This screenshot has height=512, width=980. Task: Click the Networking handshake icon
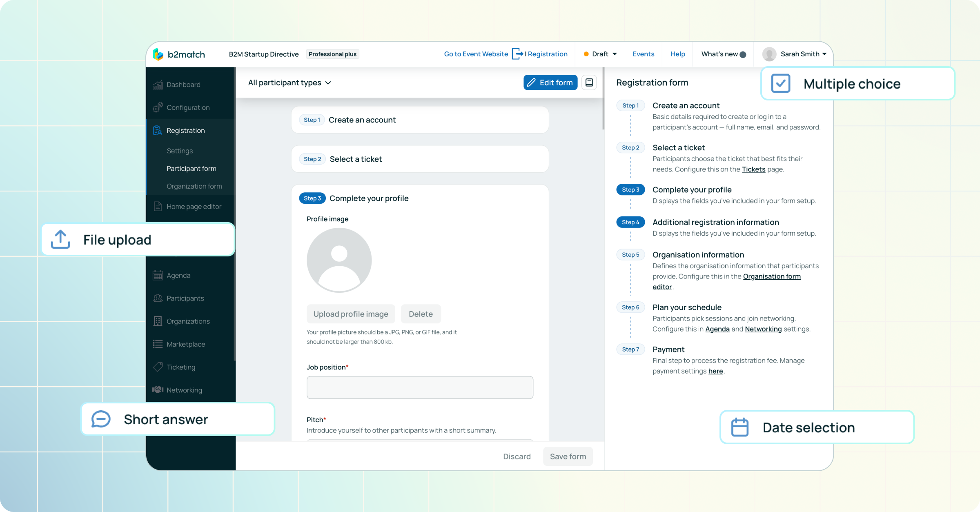click(x=158, y=390)
